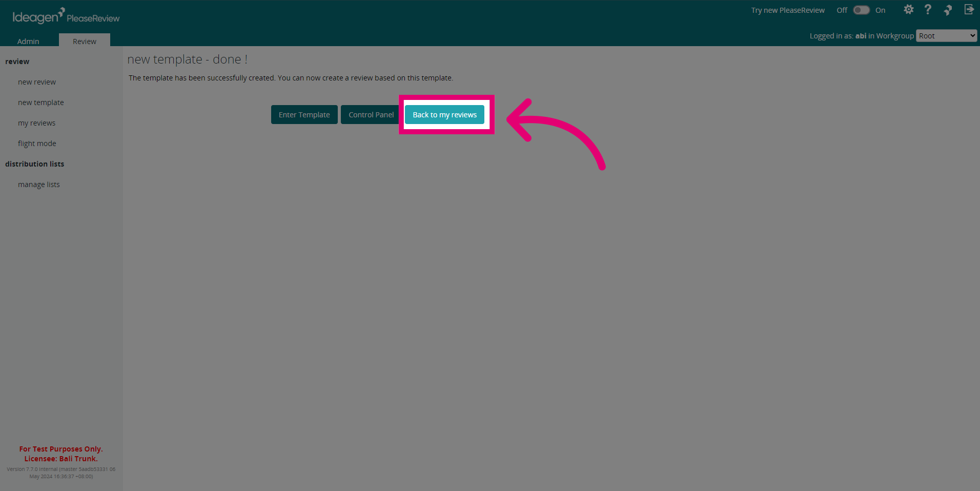This screenshot has height=491, width=980.
Task: Switch to the Review tab
Action: (85, 41)
